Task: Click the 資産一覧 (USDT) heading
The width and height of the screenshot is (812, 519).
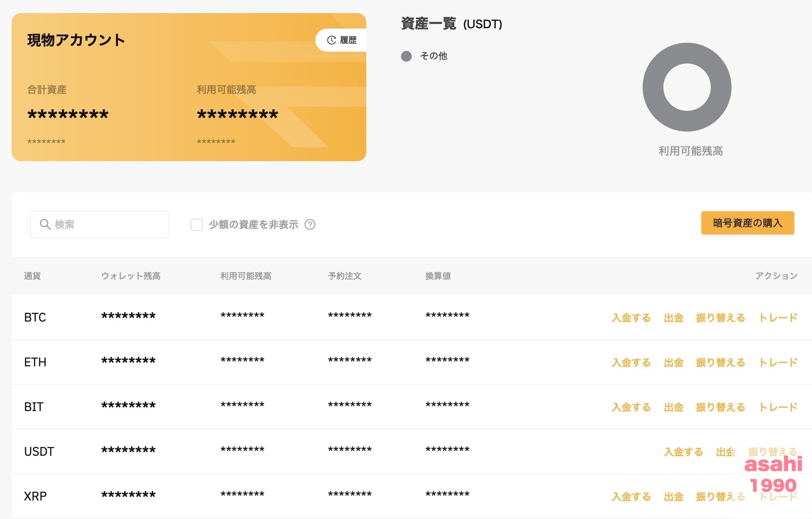Action: pyautogui.click(x=451, y=24)
